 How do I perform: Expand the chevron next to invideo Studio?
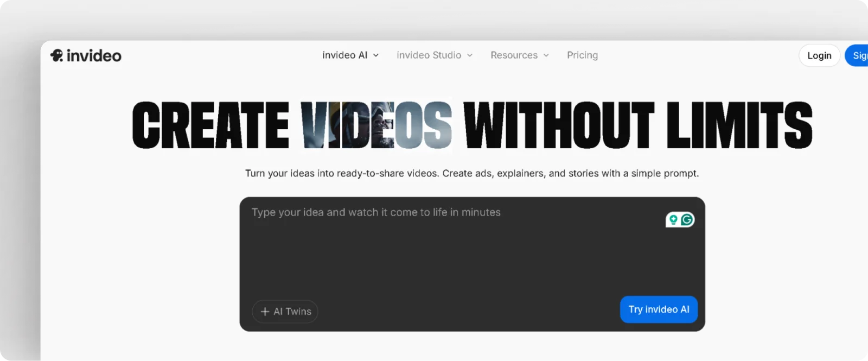pyautogui.click(x=470, y=55)
